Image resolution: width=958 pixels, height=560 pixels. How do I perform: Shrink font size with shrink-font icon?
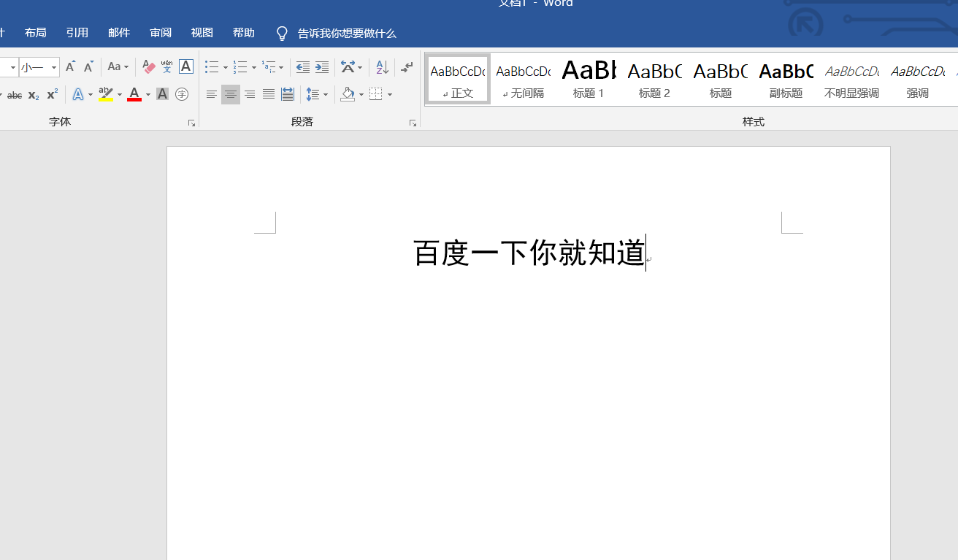tap(88, 67)
